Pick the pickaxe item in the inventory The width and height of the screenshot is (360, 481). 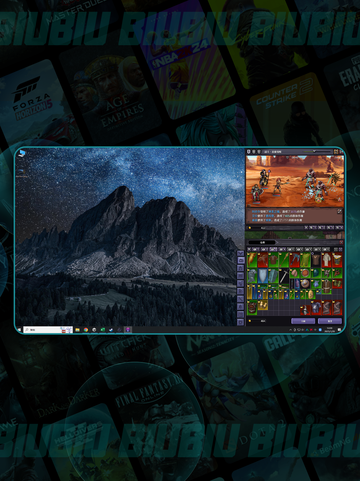(x=283, y=276)
